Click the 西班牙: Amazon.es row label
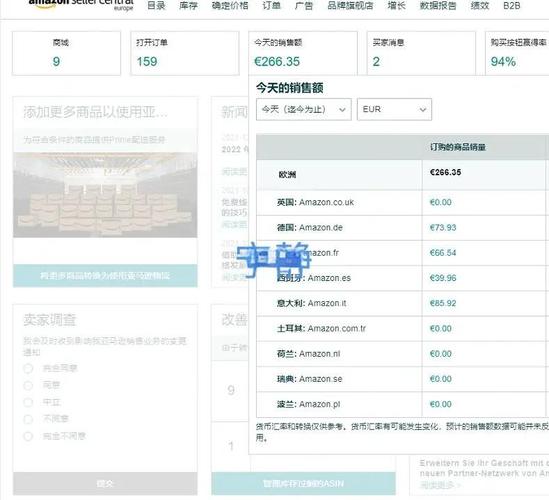549x500 pixels. pos(314,278)
